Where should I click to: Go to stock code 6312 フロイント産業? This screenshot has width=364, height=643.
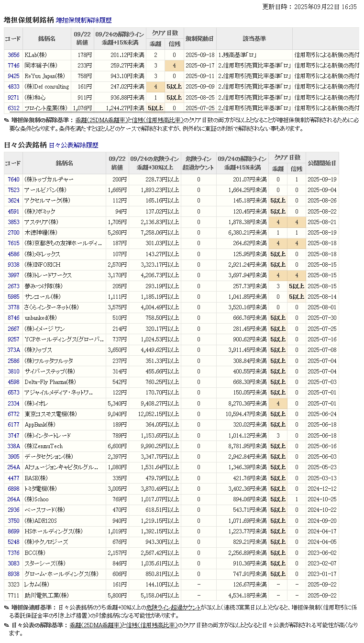[13, 108]
